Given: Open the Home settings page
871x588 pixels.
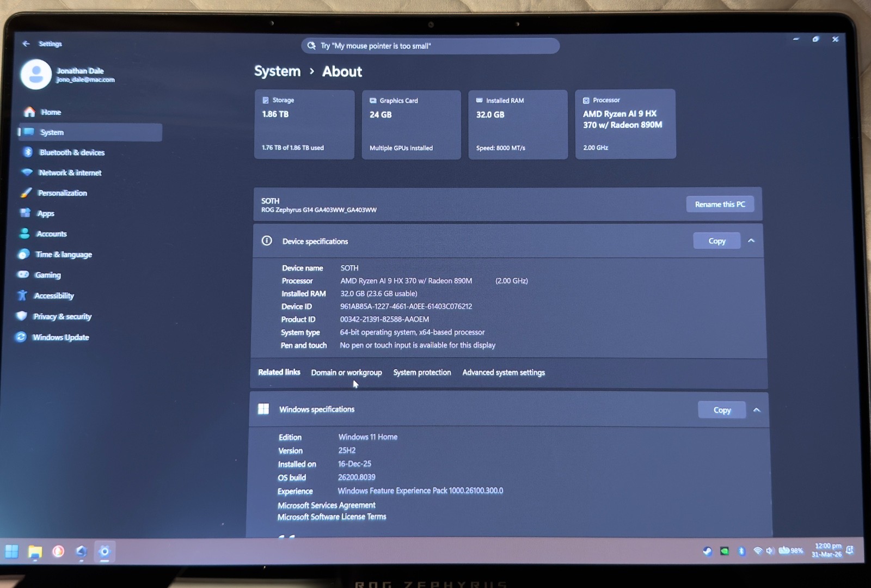Looking at the screenshot, I should pyautogui.click(x=90, y=112).
